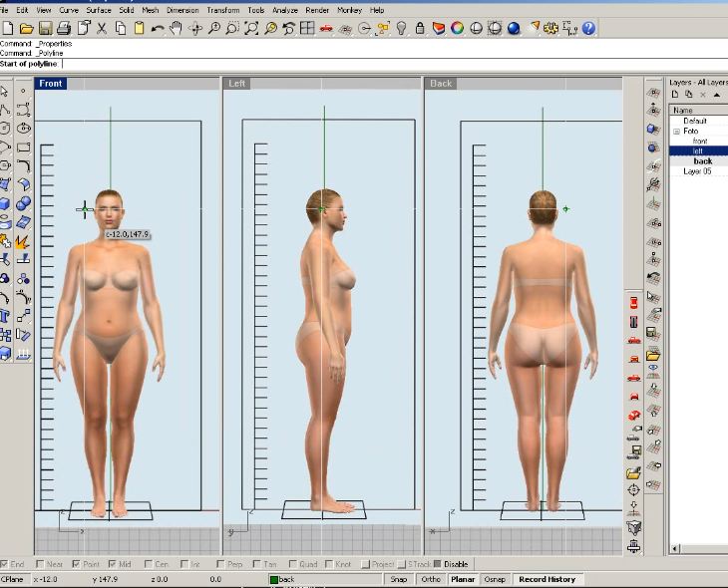Click the Help question mark icon
This screenshot has width=728, height=588.
point(589,29)
